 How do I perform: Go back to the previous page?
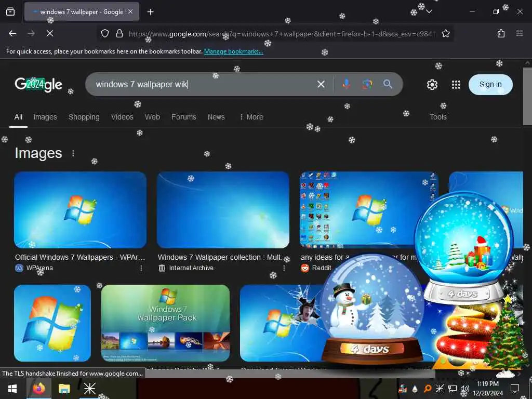(x=12, y=33)
